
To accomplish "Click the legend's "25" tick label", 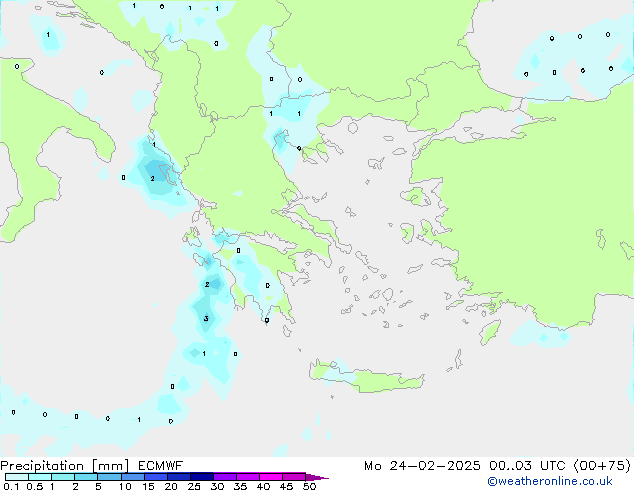I will (194, 486).
